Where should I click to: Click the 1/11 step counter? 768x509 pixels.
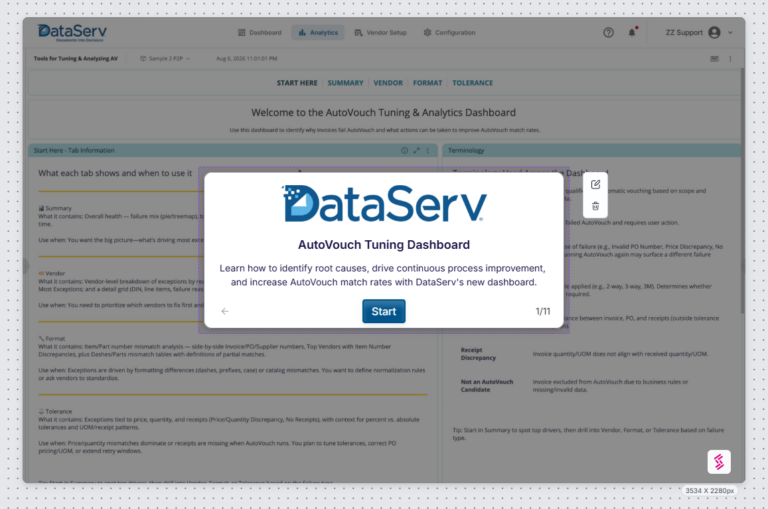tap(543, 311)
